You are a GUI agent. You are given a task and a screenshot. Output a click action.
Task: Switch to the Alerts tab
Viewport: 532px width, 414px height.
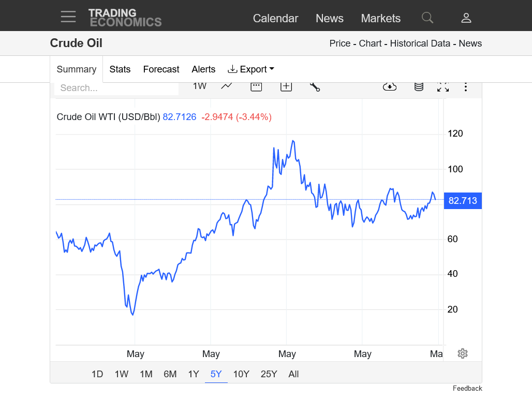203,69
